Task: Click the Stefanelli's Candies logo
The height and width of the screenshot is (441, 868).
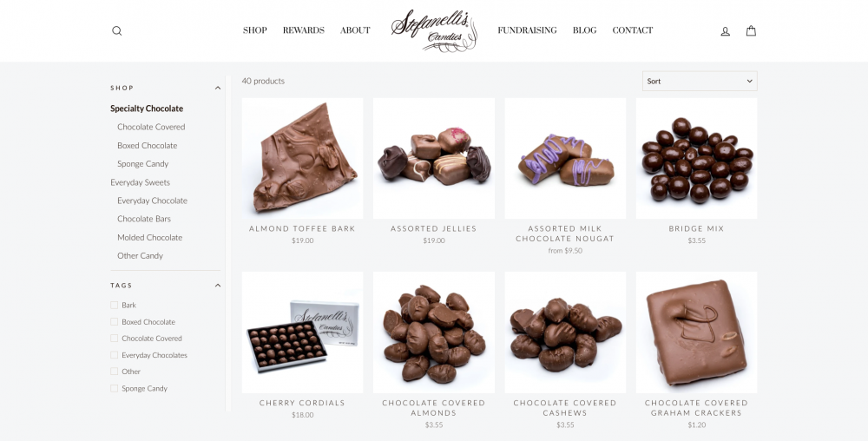Action: [434, 30]
